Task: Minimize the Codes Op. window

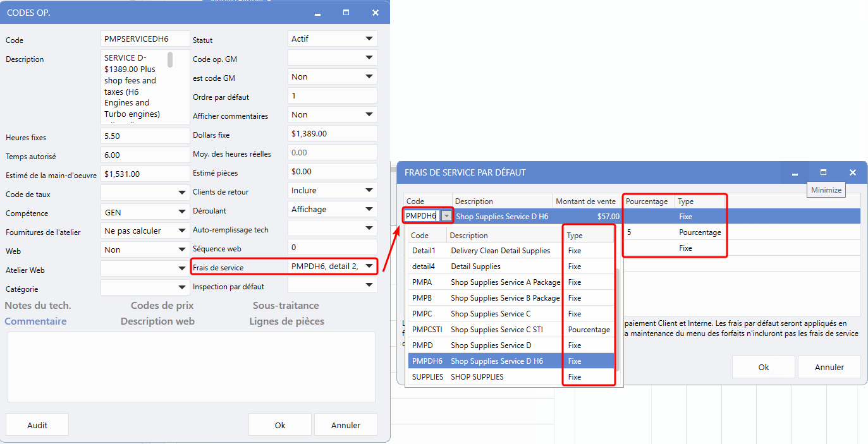Action: click(x=318, y=13)
